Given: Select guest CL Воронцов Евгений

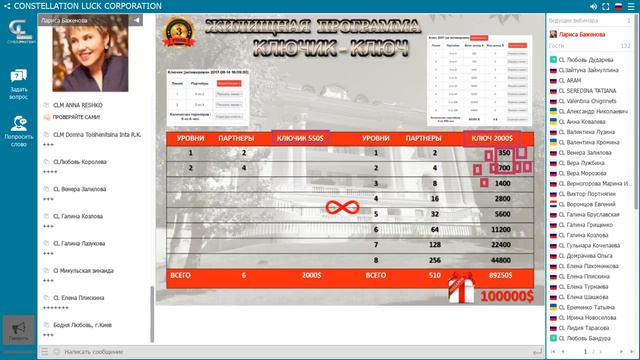Looking at the screenshot, I should point(587,204).
